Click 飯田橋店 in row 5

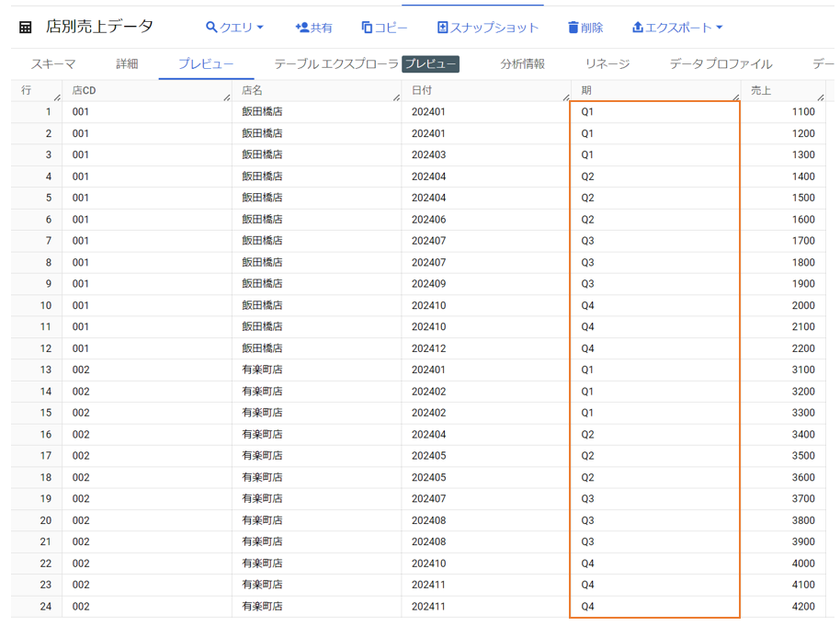[262, 198]
